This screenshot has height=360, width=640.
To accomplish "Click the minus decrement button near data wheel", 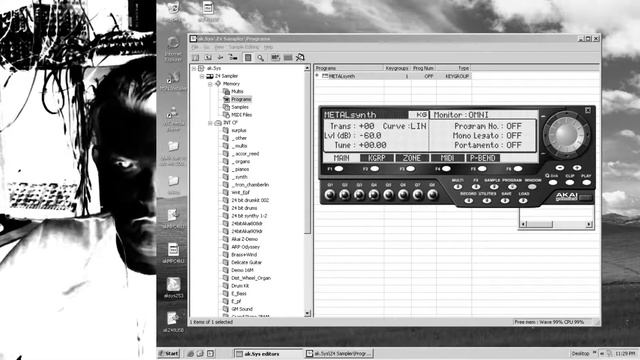I will tap(560, 168).
